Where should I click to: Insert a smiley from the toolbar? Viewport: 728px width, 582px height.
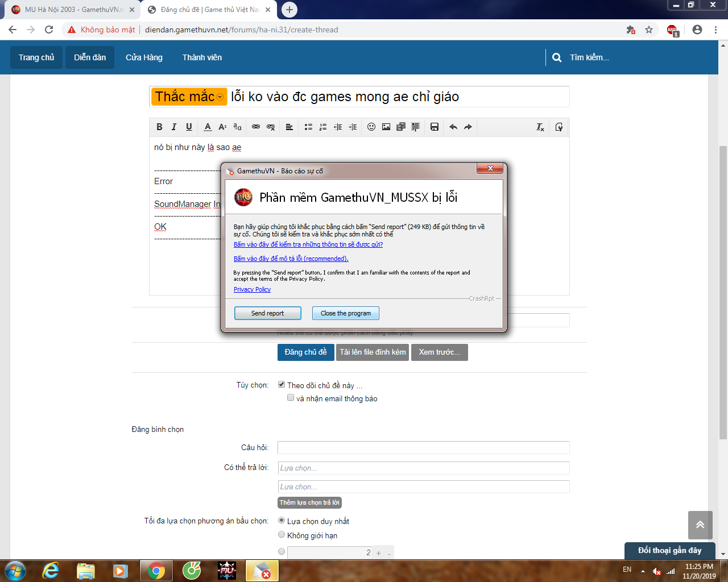click(371, 127)
